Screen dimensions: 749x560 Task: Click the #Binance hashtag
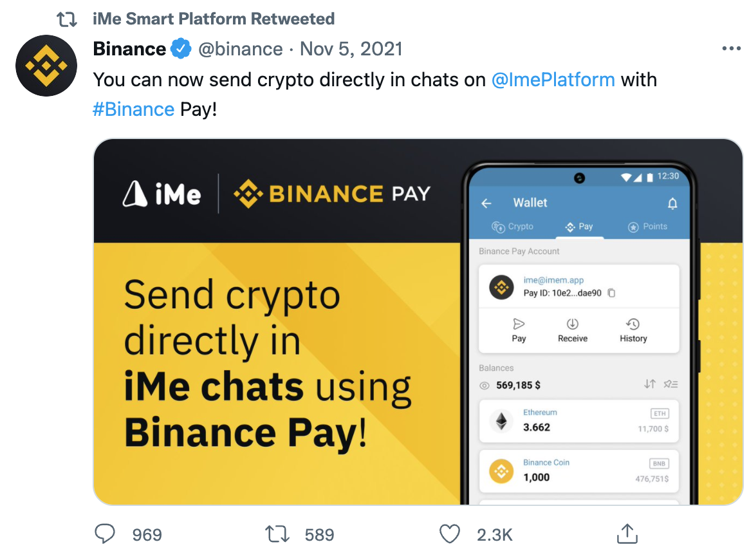(x=134, y=109)
